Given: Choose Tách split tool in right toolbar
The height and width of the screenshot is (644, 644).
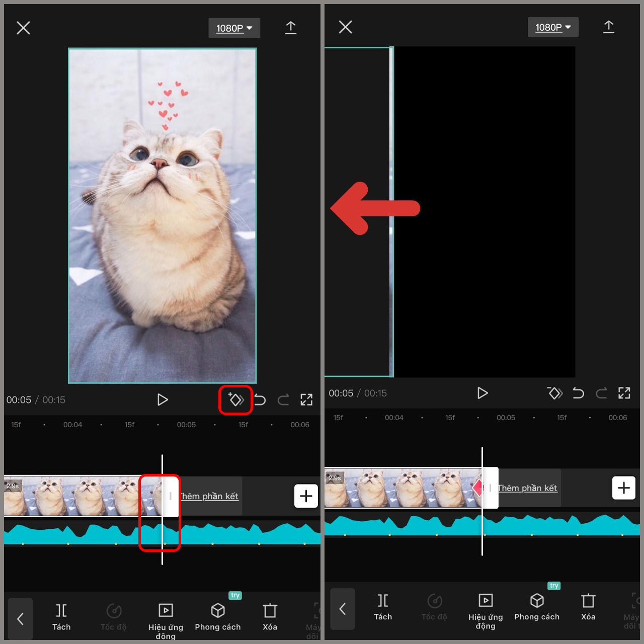Looking at the screenshot, I should (x=383, y=607).
